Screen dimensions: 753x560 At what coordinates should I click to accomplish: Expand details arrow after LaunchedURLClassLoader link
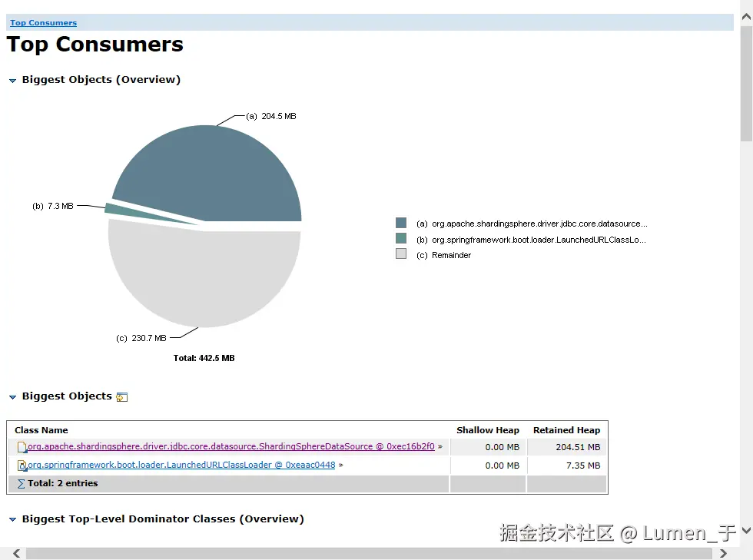(340, 465)
